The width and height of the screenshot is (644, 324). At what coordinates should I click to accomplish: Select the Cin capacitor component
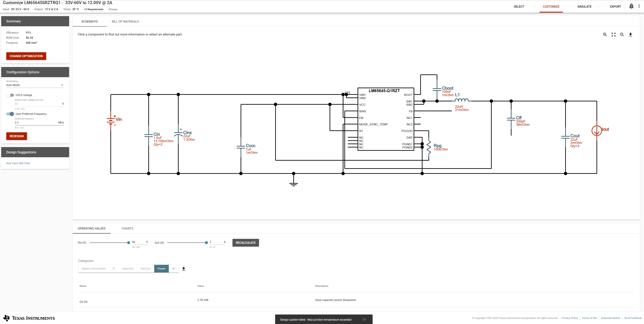[x=148, y=136]
